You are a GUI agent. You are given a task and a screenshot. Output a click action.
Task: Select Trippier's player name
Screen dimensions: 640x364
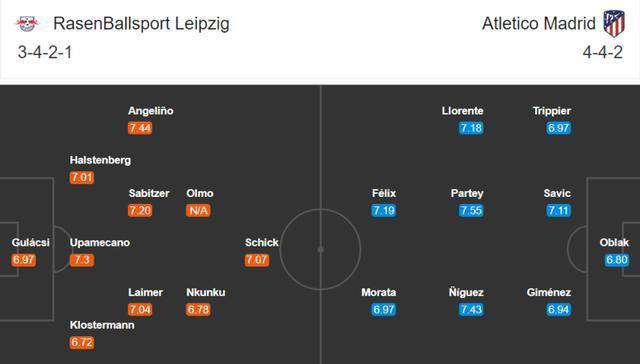(x=552, y=111)
